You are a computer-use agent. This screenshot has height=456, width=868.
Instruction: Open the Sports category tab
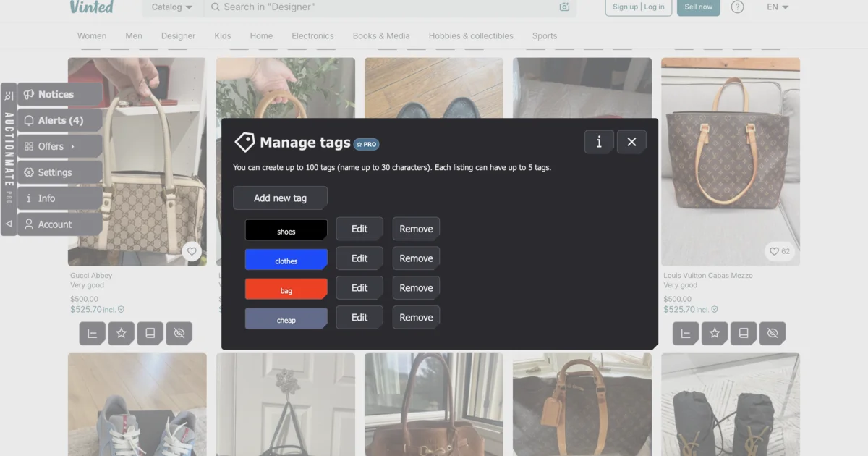click(545, 35)
